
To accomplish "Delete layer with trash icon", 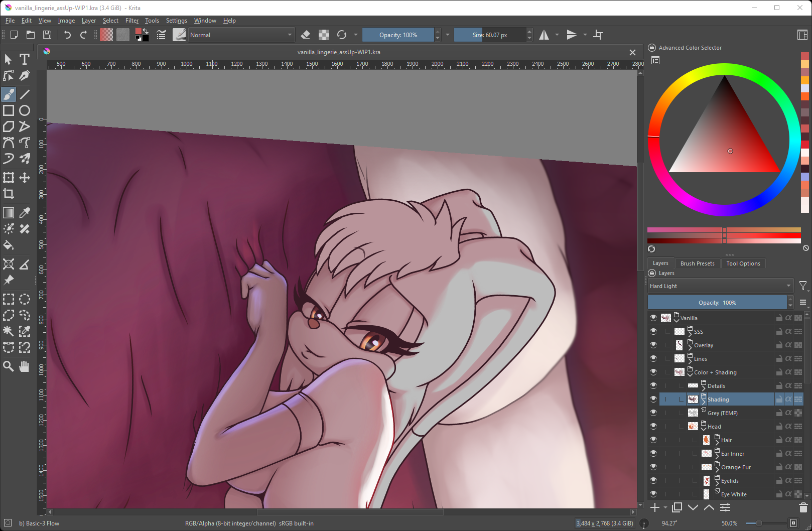I will (803, 507).
